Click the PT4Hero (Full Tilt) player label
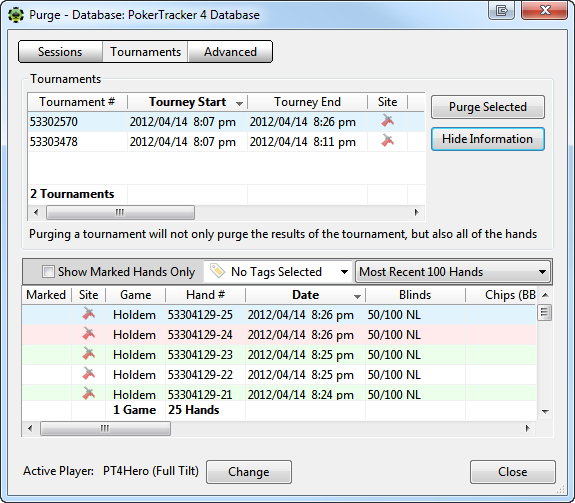The height and width of the screenshot is (503, 575). [151, 471]
